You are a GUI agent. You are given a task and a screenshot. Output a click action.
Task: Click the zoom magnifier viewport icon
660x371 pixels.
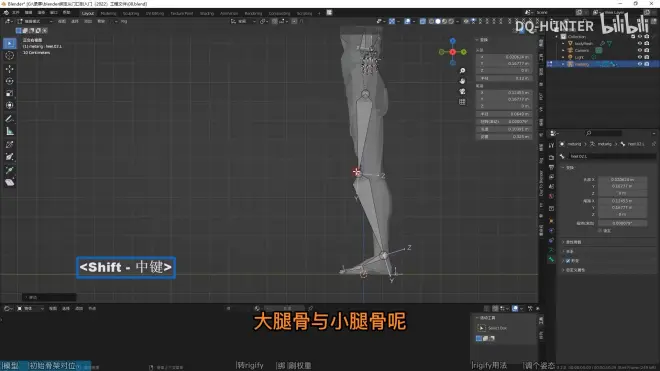click(462, 71)
